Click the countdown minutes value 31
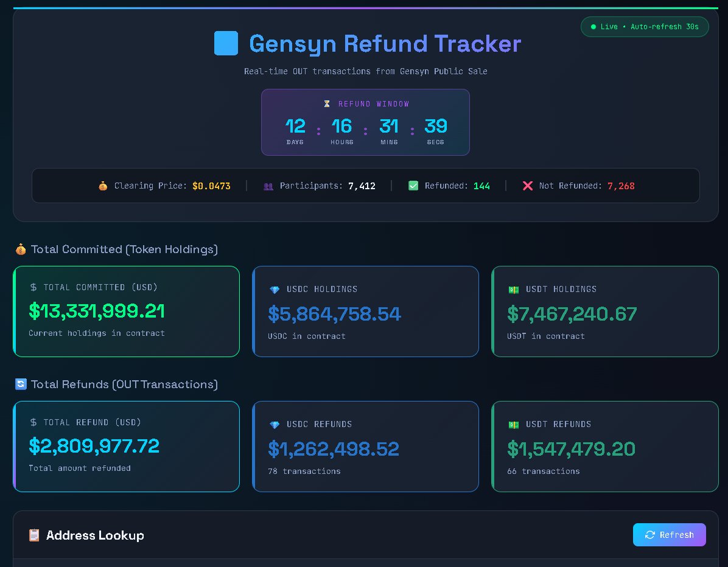728x567 pixels. (x=389, y=126)
